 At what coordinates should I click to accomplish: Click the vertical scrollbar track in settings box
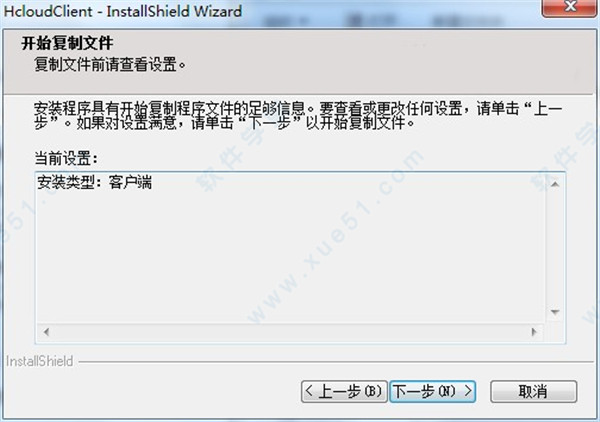[x=555, y=249]
